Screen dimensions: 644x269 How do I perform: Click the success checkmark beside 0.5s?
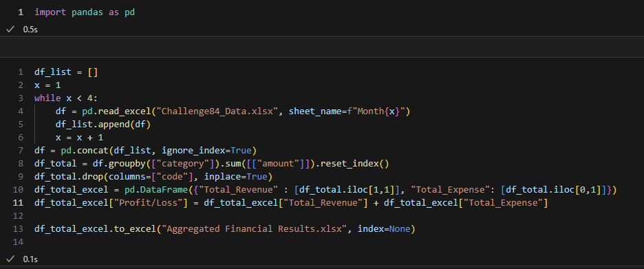coord(11,30)
